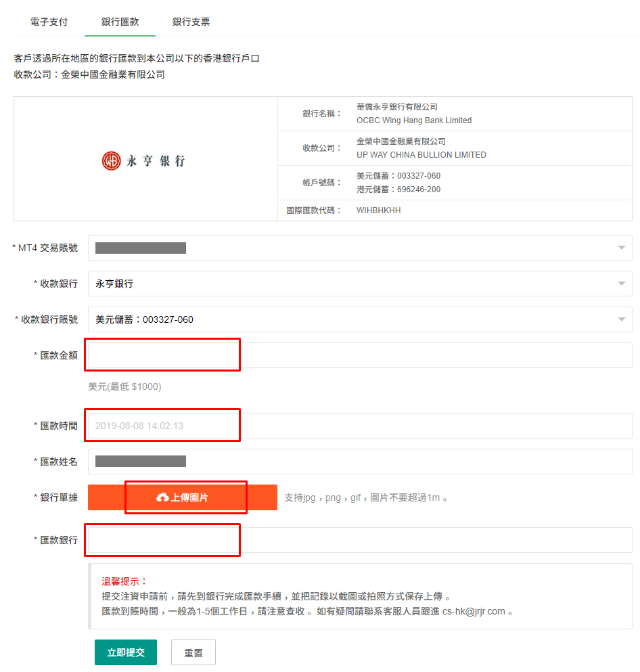Screen dimensions: 640x672
Task: Click the cs-hk@jrjr.com email address
Action: 474,611
